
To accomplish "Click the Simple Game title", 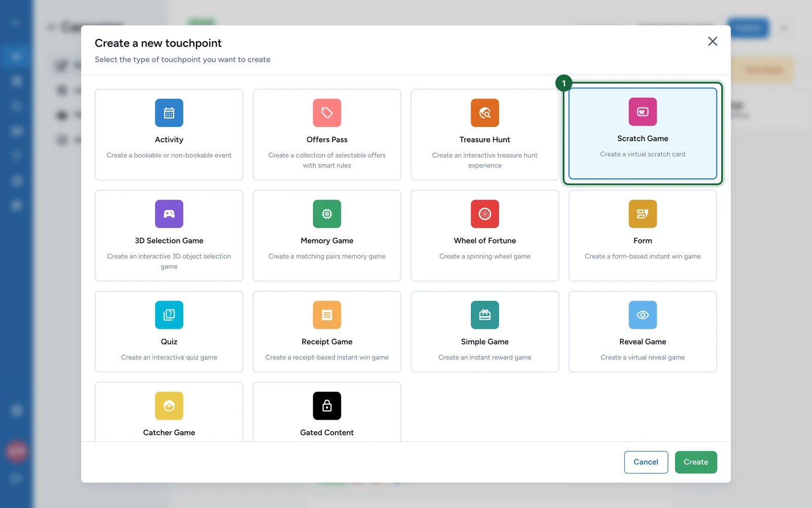I will 485,342.
